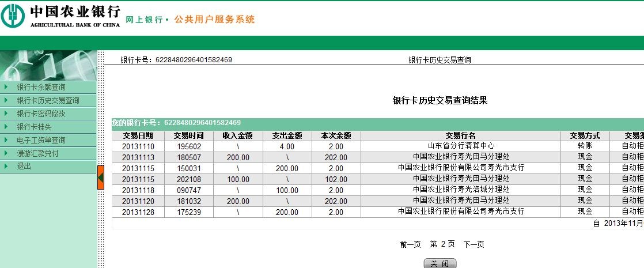Click the 第 2 页 page indicator
This screenshot has width=644, height=268.
point(442,244)
